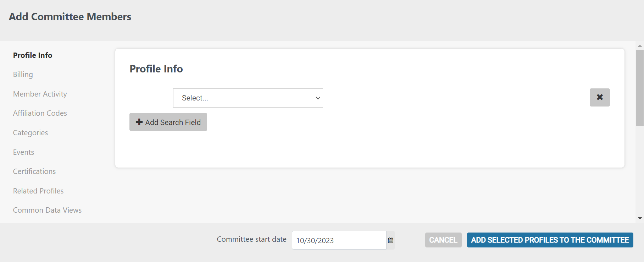Go to Affiliation Codes

(x=40, y=113)
